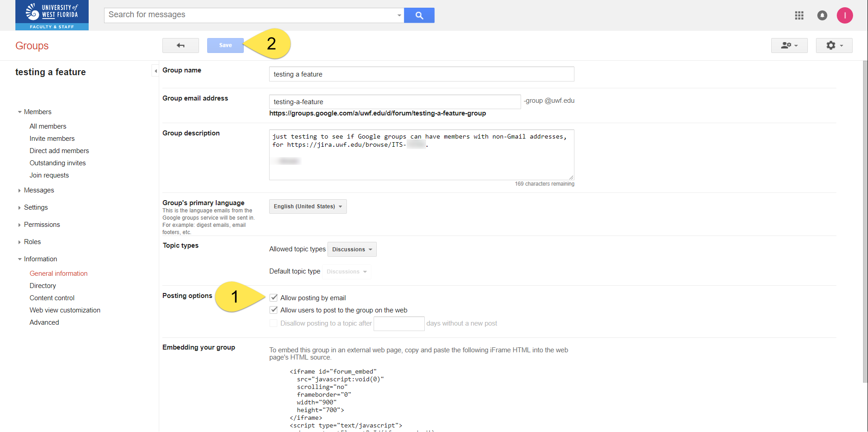Open the settings gear menu
Screen dimensions: 868x432
(x=834, y=45)
